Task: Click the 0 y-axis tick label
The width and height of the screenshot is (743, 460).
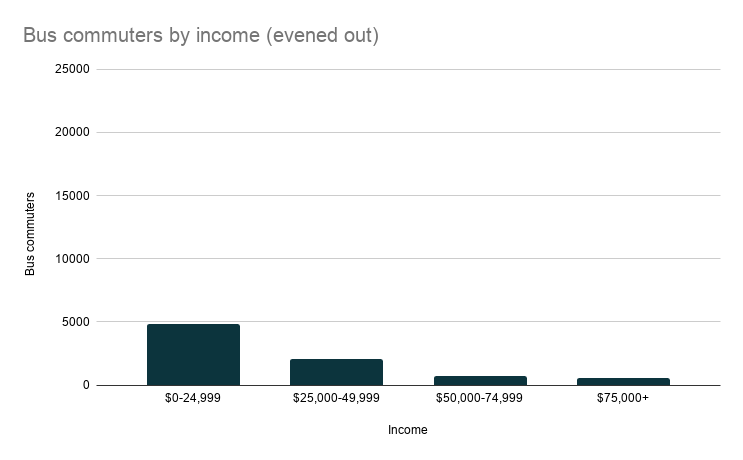Action: click(86, 385)
